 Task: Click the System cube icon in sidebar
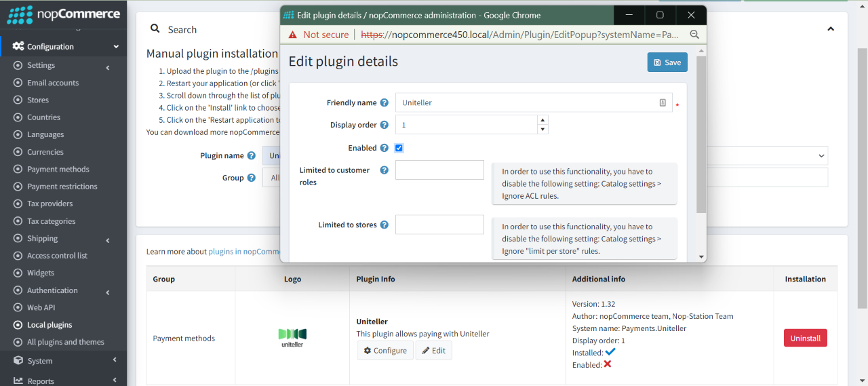18,361
